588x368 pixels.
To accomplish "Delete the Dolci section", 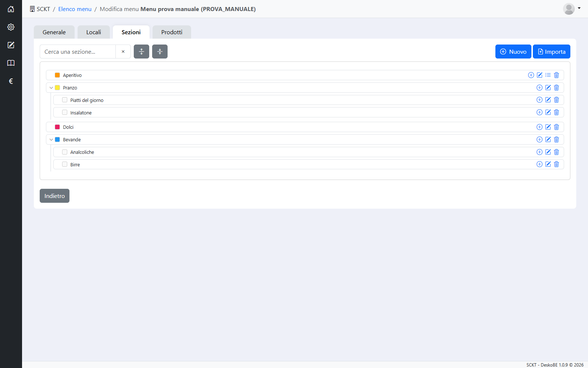I will (x=556, y=127).
